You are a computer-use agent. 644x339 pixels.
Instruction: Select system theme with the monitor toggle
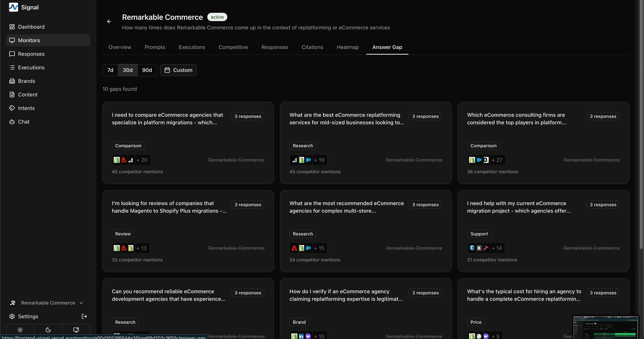[x=76, y=330]
